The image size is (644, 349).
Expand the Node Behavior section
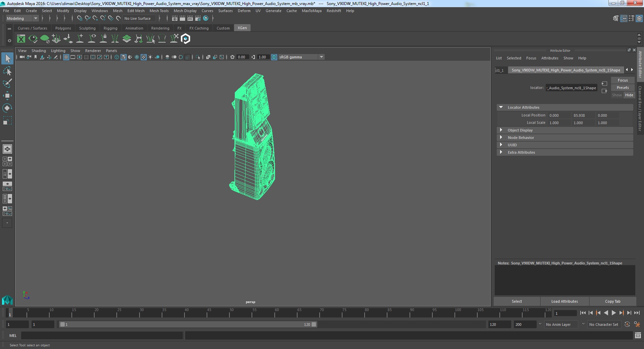tap(501, 138)
